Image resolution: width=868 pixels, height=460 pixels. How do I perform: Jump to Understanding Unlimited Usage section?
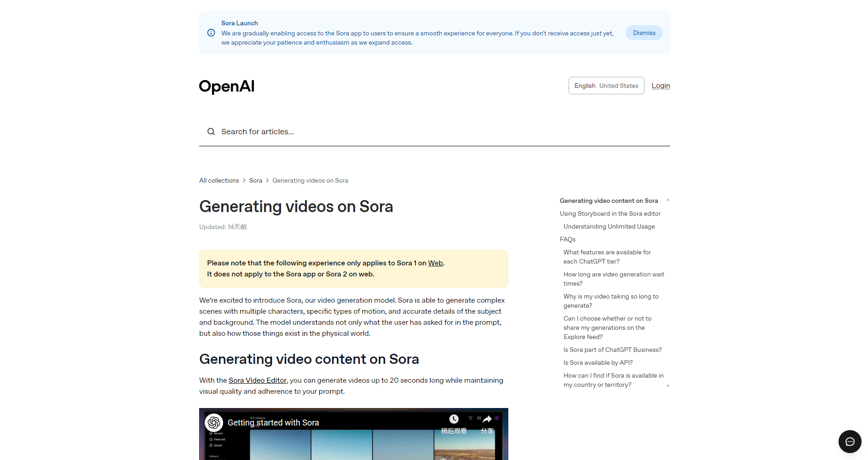[609, 226]
